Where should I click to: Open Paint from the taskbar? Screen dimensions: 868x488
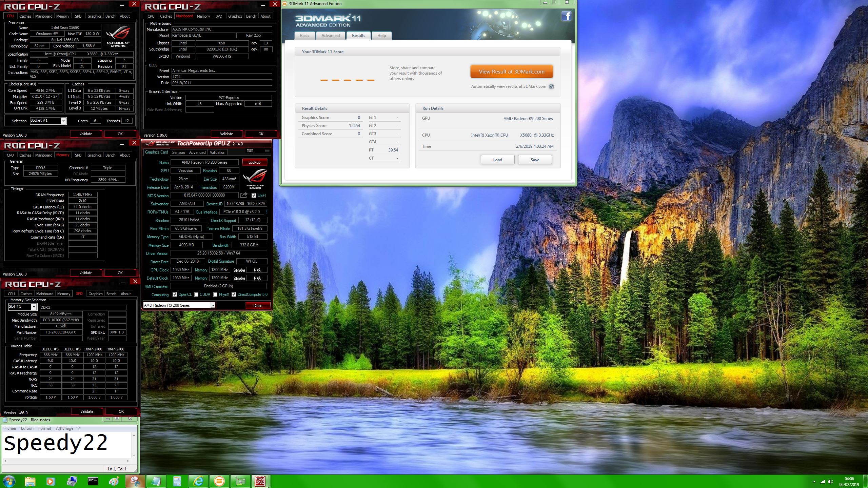point(114,481)
